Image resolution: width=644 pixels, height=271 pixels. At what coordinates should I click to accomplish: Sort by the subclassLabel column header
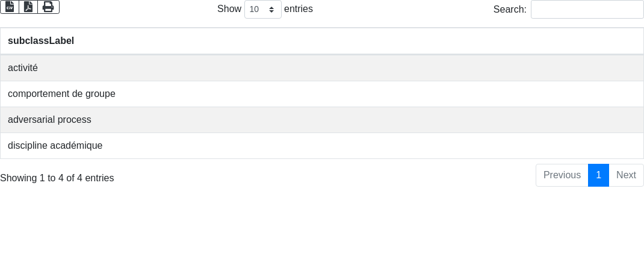click(x=41, y=41)
